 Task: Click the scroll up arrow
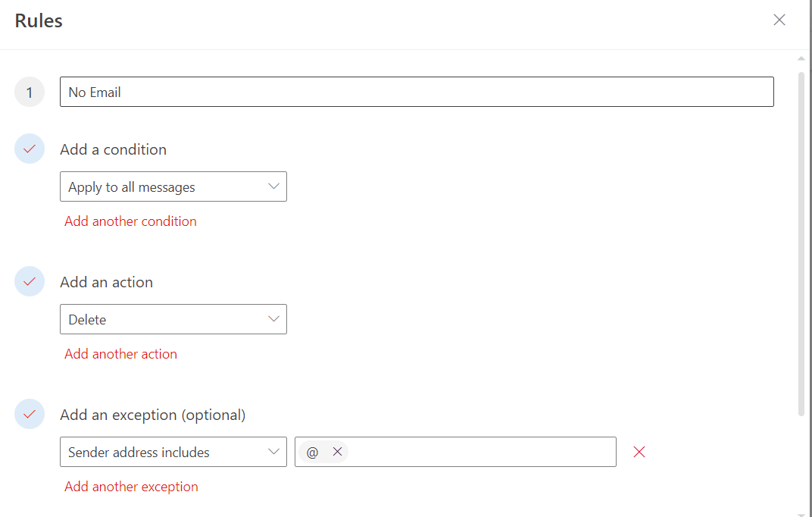pos(801,58)
